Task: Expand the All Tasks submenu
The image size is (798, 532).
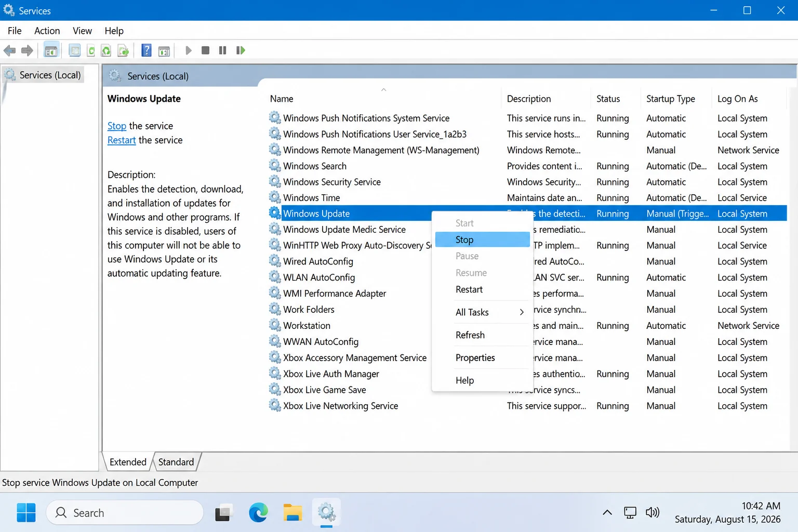Action: (483, 312)
